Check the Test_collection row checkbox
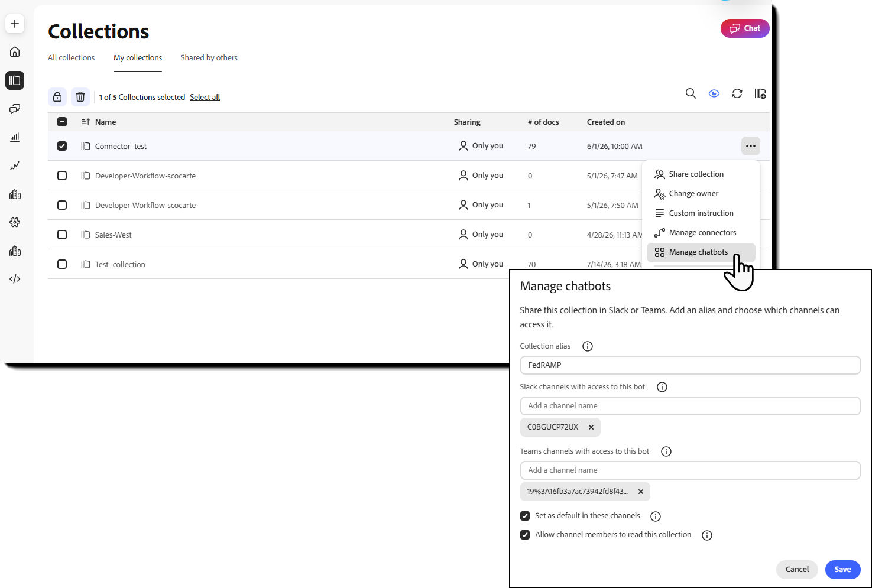The image size is (872, 588). click(62, 264)
